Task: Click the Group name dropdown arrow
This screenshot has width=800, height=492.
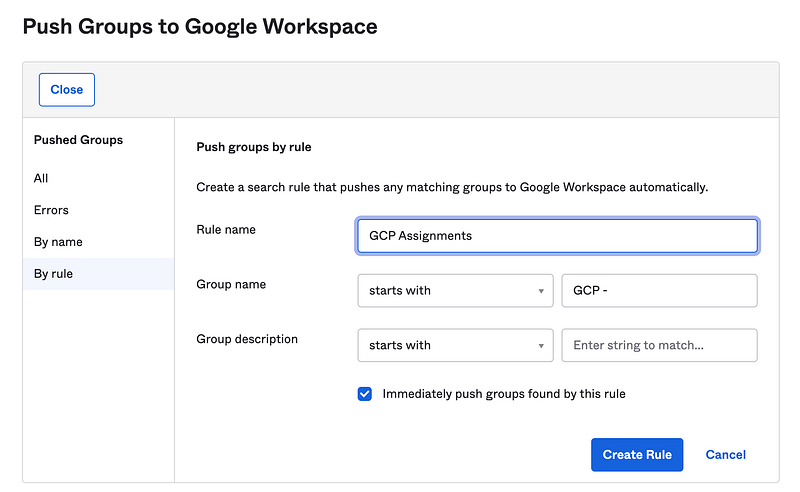Action: click(x=541, y=291)
